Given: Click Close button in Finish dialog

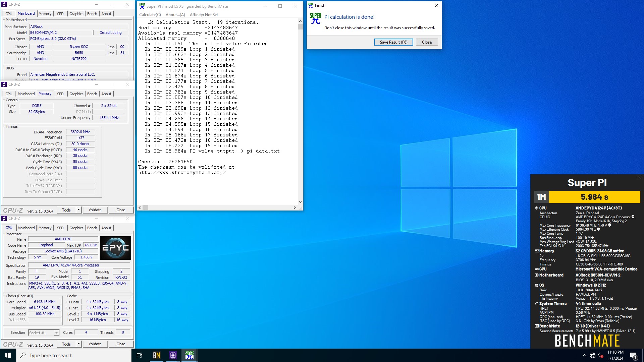Looking at the screenshot, I should (427, 42).
